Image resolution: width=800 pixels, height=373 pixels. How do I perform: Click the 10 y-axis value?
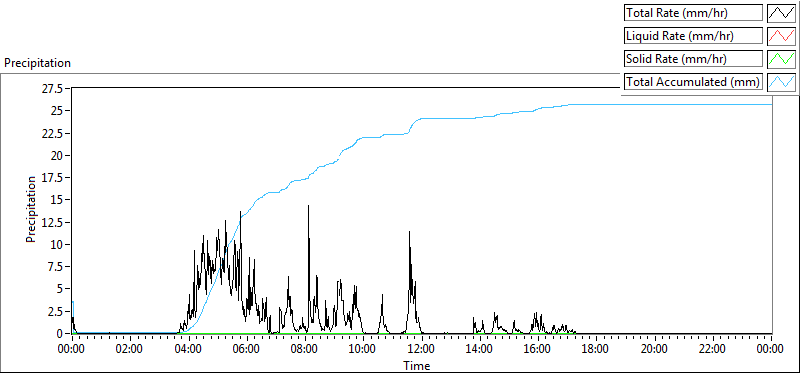coord(57,244)
